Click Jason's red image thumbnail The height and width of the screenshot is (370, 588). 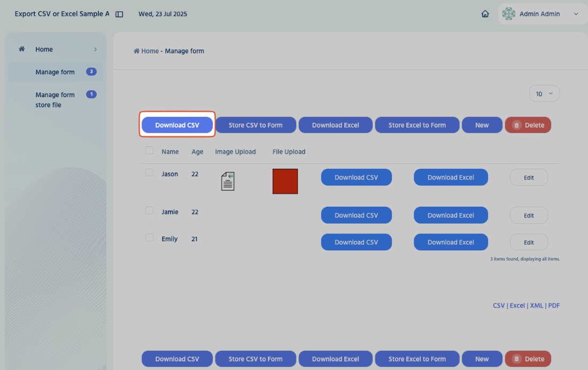[285, 182]
